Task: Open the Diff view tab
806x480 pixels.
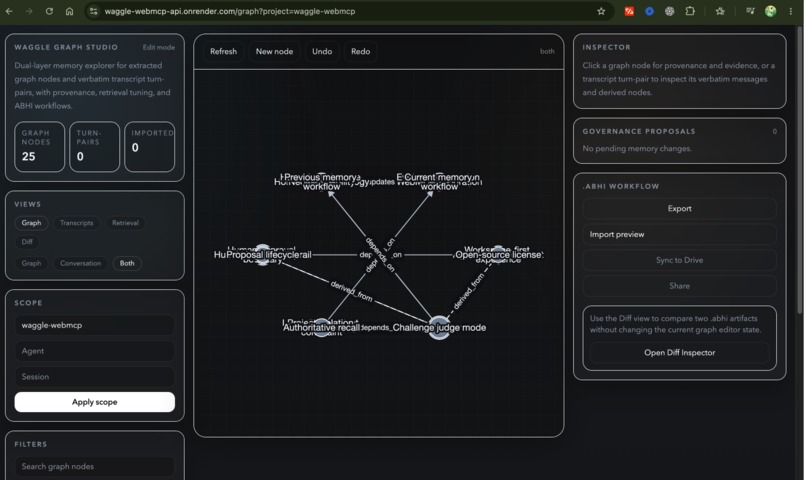Action: [27, 242]
